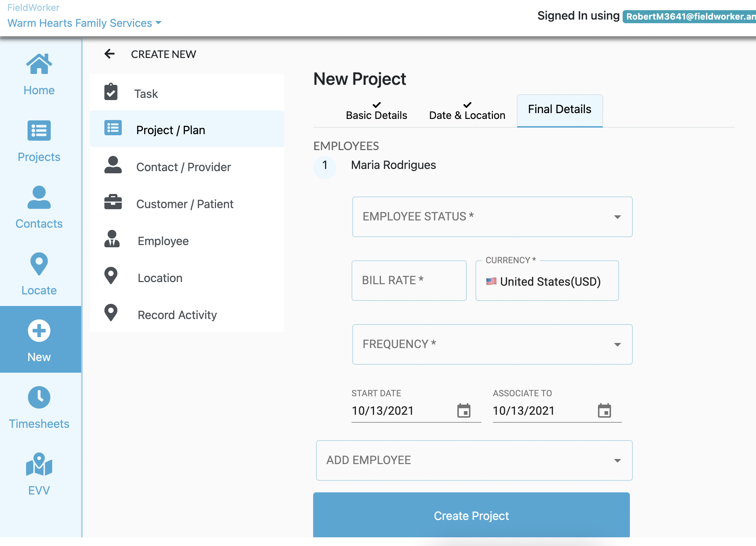
Task: Select Contact / Provider from create list
Action: click(183, 167)
